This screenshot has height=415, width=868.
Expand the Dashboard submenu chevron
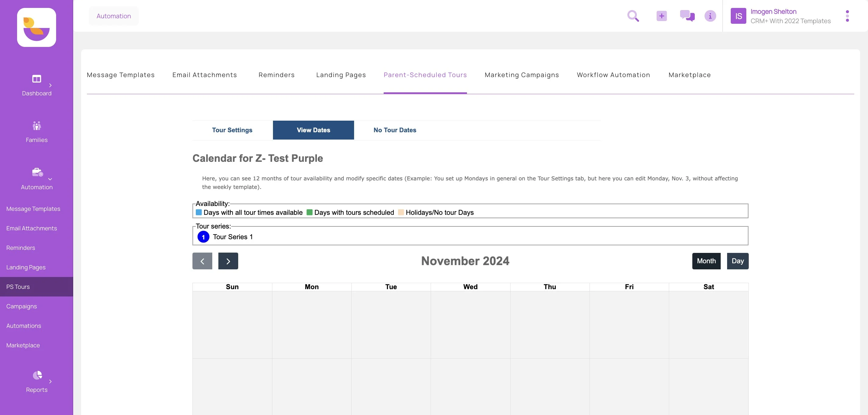50,86
